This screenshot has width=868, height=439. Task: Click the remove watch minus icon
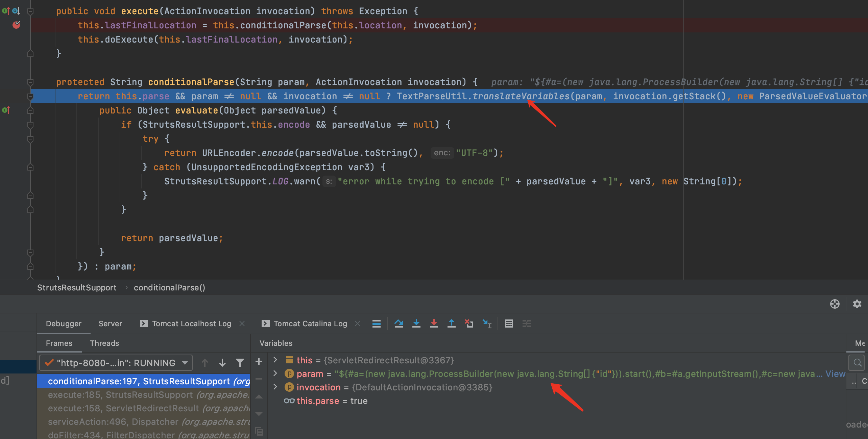point(259,379)
